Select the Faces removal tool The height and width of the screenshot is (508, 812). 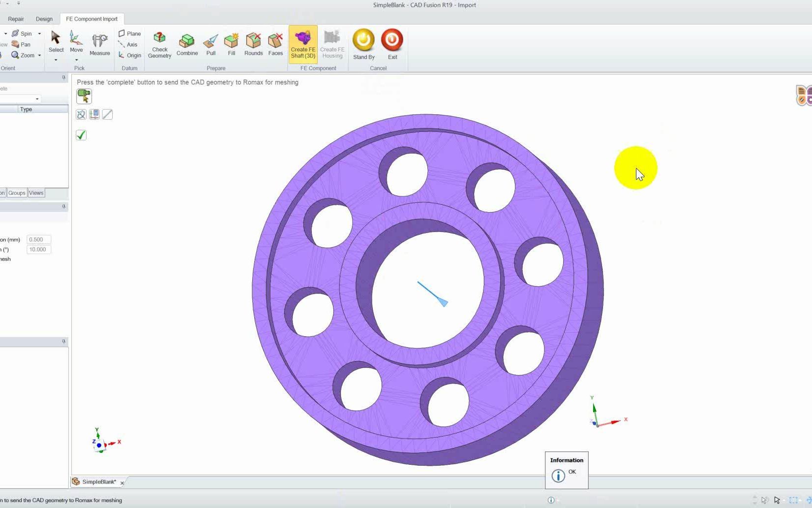[x=275, y=45]
